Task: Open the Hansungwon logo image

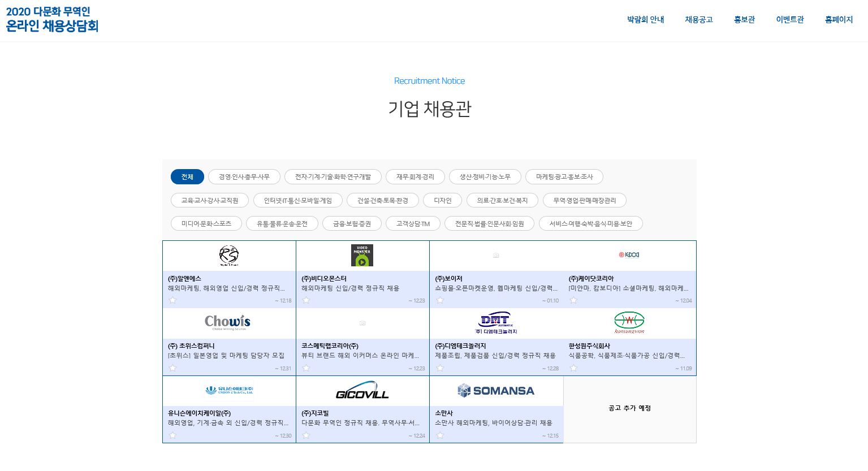Action: pyautogui.click(x=629, y=323)
